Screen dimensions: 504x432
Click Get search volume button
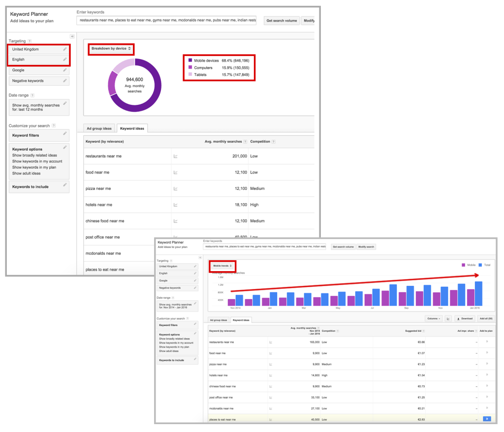pos(282,21)
